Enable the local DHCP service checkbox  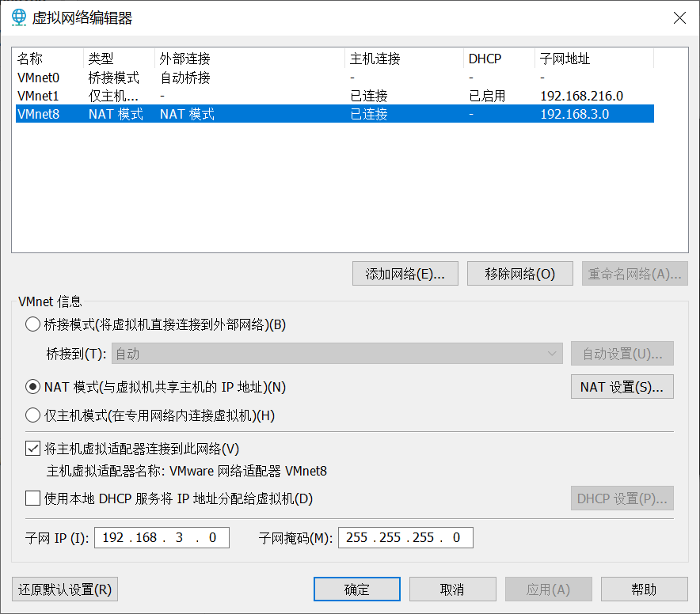[x=32, y=498]
